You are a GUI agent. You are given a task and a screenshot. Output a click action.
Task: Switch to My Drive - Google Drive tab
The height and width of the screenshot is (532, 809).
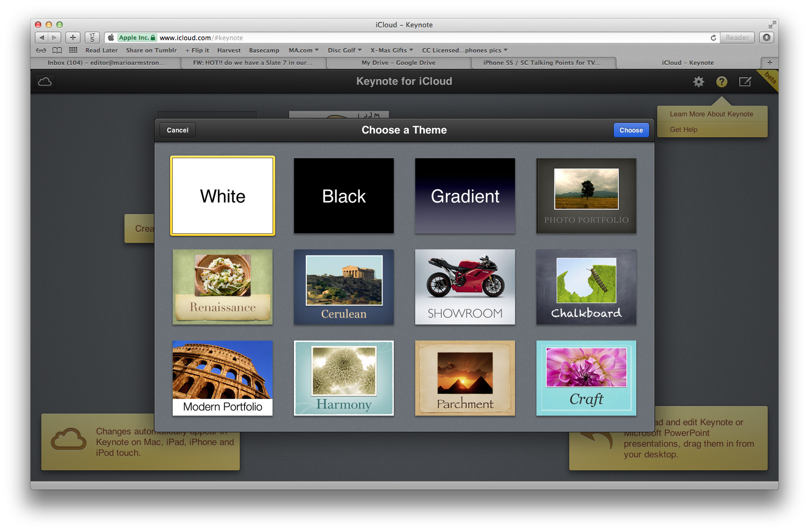coord(399,63)
